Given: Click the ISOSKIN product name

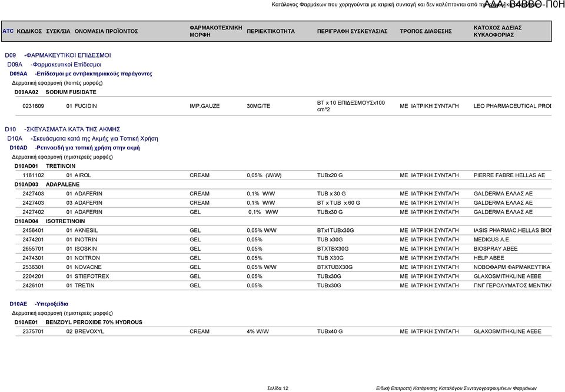Looking at the screenshot, I should click(x=85, y=248).
